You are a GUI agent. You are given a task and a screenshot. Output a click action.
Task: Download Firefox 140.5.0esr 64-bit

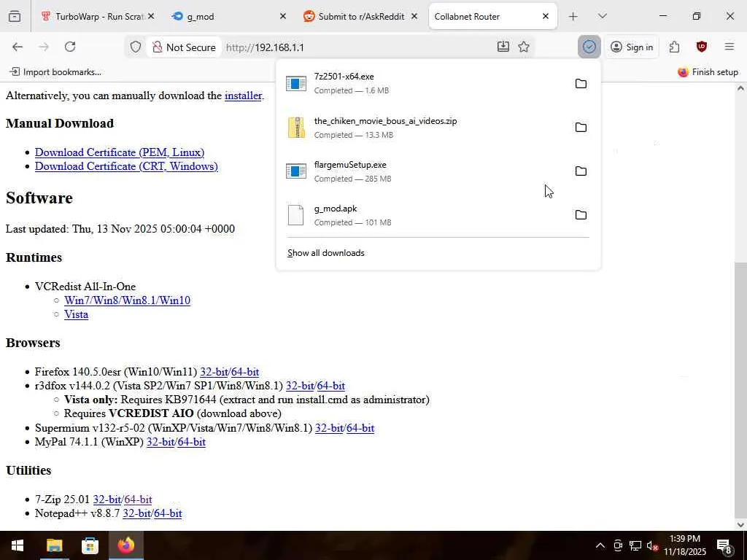245,372
